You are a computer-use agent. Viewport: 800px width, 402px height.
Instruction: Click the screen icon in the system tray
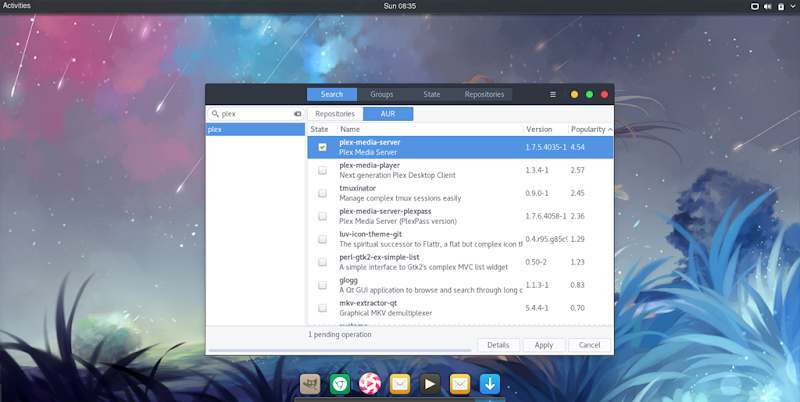tap(755, 6)
